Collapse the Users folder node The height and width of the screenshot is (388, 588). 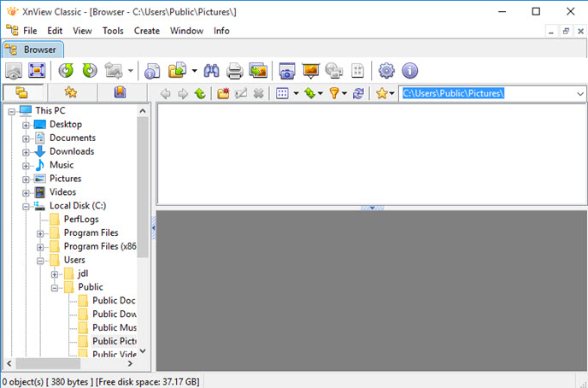(40, 261)
